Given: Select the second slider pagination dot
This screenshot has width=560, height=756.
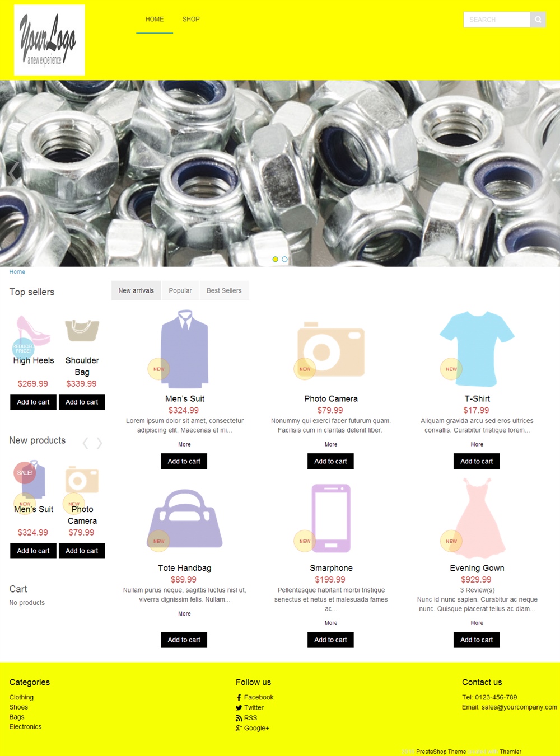Looking at the screenshot, I should click(x=284, y=260).
